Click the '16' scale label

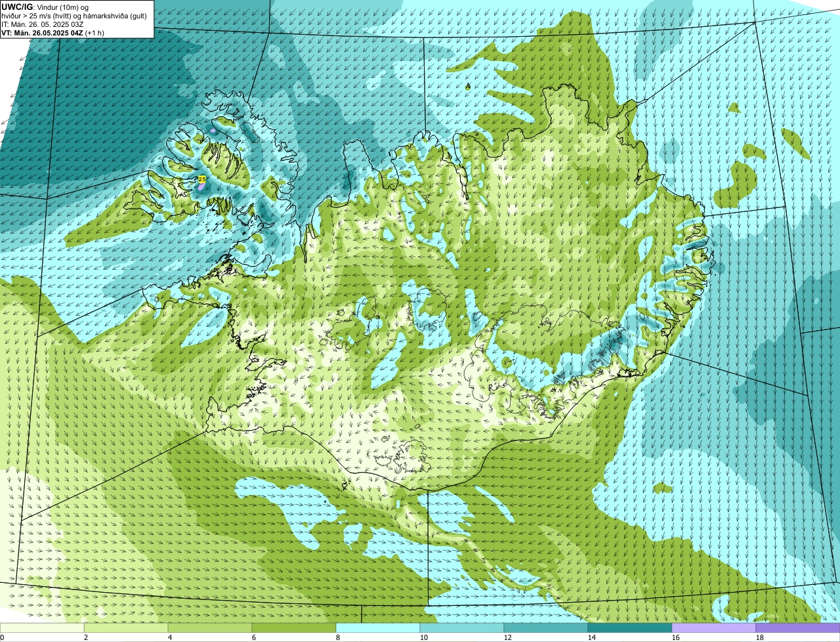coord(676,637)
